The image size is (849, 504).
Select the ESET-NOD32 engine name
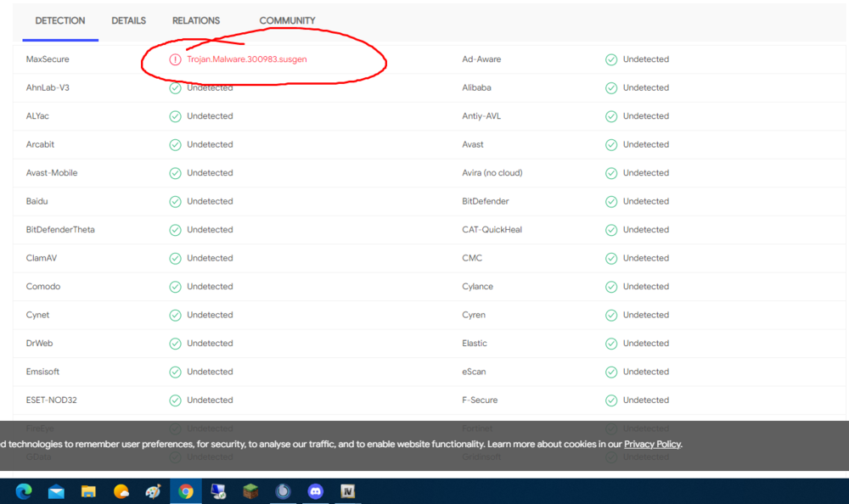52,400
